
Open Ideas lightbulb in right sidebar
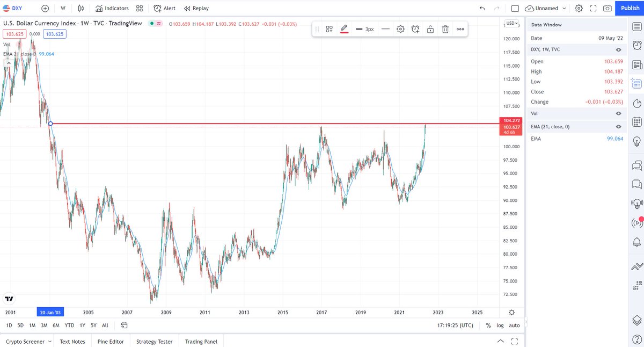[x=636, y=141]
